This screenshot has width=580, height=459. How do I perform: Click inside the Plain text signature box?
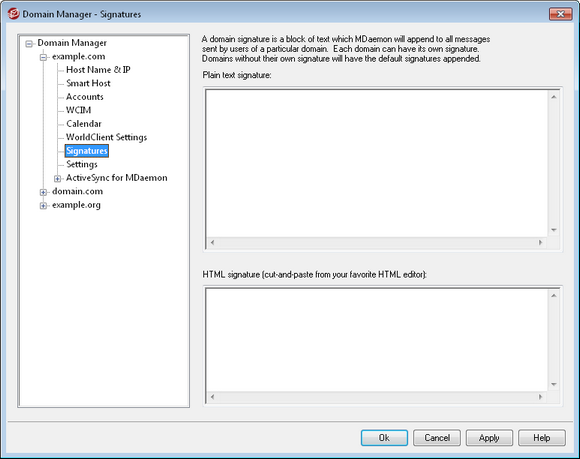(377, 163)
